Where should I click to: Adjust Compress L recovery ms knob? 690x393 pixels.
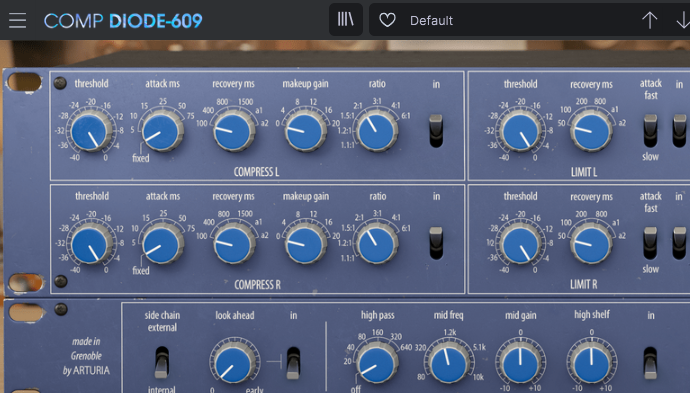(x=233, y=131)
